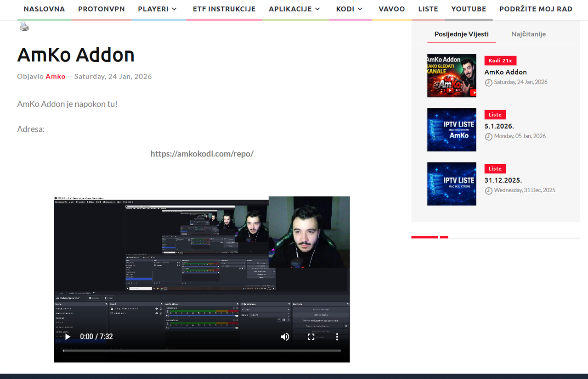Viewport: 588px width, 379px height.
Task: Switch to the Najčitanije tab
Action: 528,34
